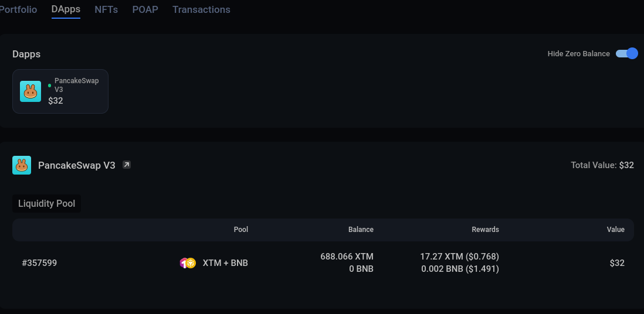Image resolution: width=644 pixels, height=314 pixels.
Task: Click the PancakeSwap logo beside the section title
Action: pos(22,165)
